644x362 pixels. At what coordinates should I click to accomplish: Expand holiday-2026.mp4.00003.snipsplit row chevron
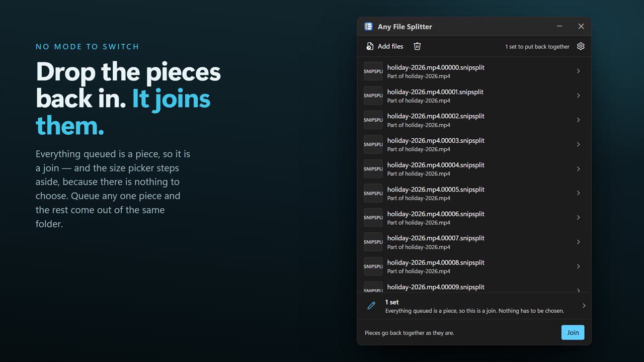(x=579, y=144)
